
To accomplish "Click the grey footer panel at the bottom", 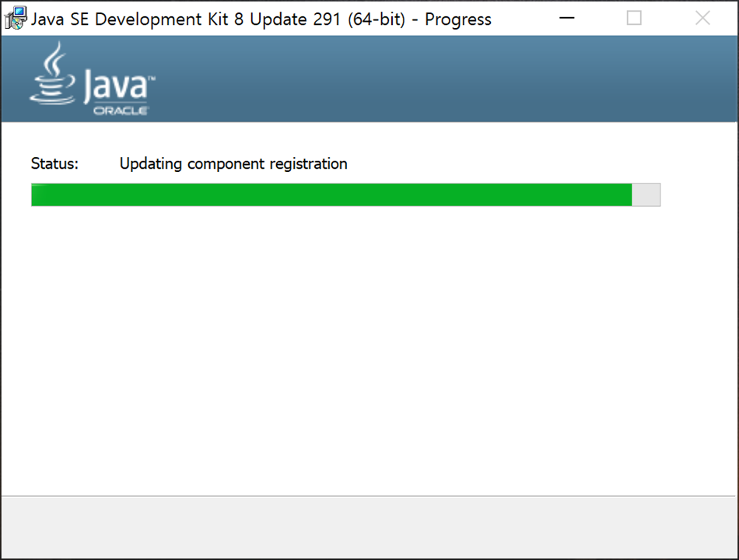I will (x=369, y=527).
